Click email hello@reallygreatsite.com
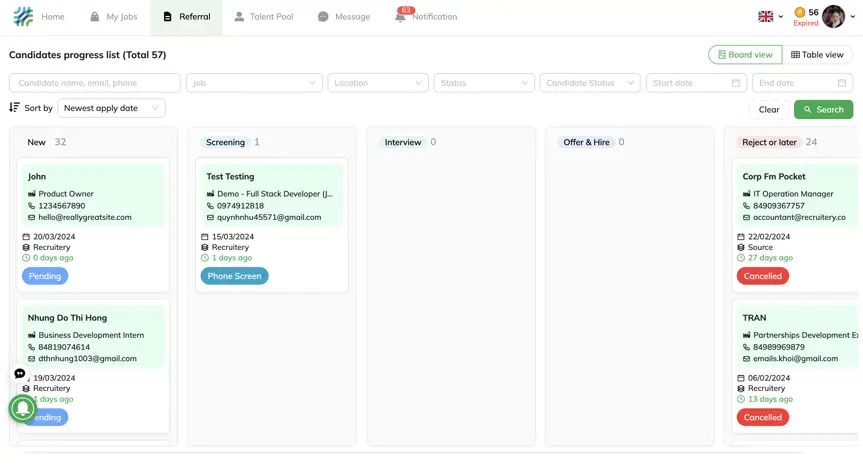The width and height of the screenshot is (863, 465). point(85,217)
